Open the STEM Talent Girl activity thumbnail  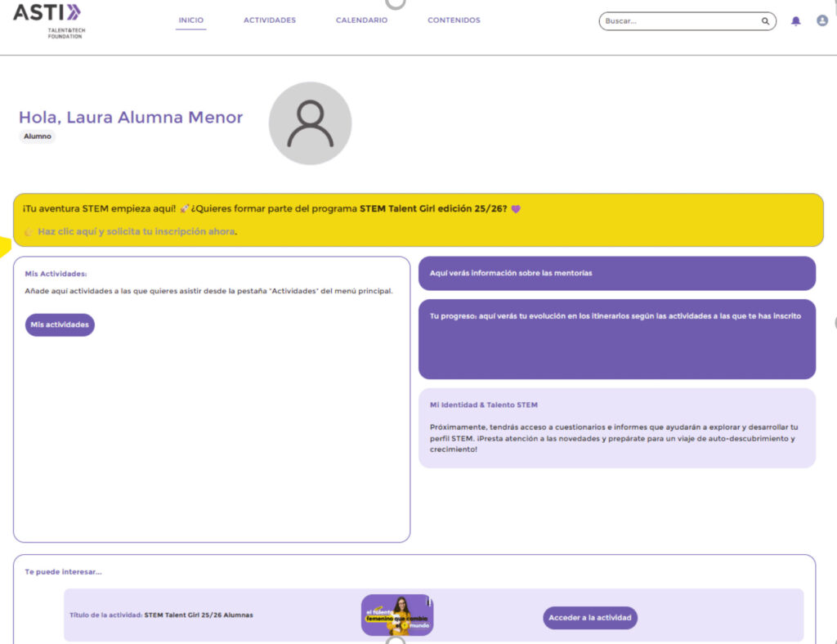click(397, 615)
